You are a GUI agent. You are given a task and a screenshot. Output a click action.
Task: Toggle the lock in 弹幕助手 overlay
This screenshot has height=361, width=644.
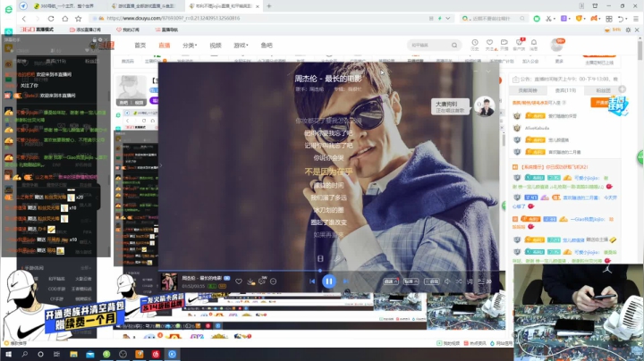[x=95, y=40]
